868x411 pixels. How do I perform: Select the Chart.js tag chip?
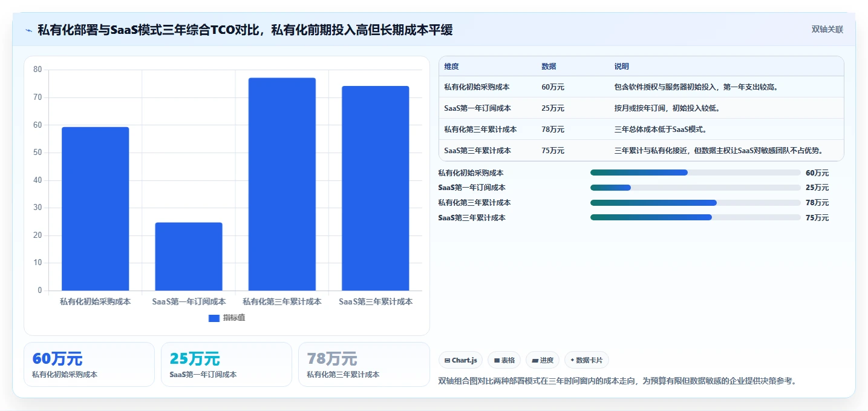click(x=461, y=360)
